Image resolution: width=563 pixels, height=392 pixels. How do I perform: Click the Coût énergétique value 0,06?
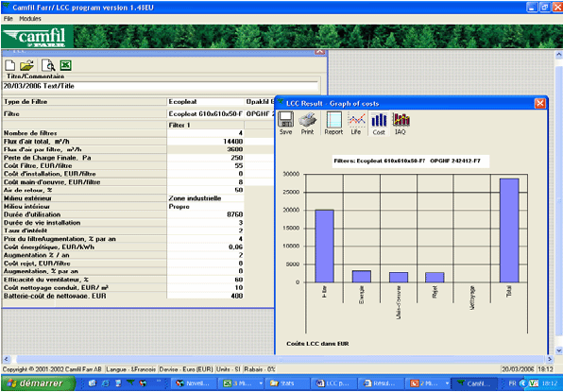(205, 247)
